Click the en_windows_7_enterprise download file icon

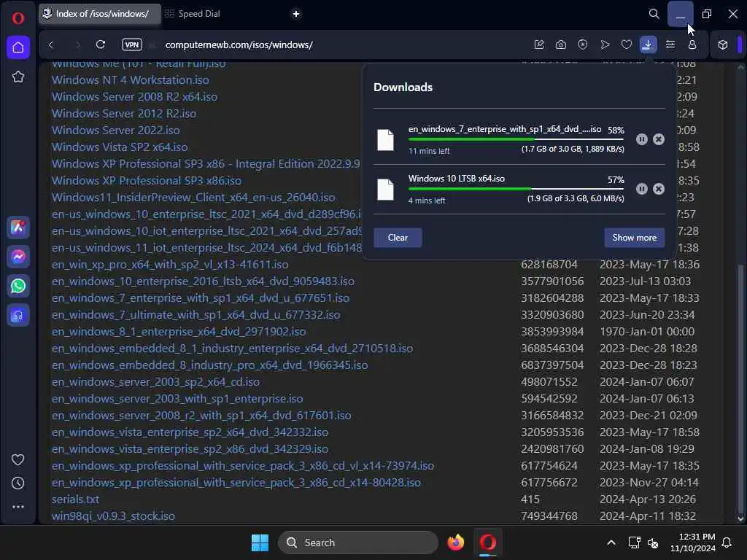(x=385, y=139)
